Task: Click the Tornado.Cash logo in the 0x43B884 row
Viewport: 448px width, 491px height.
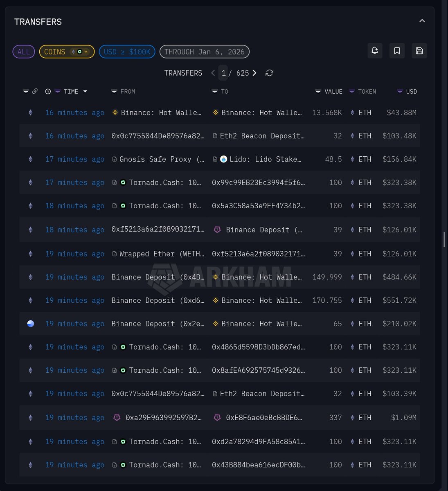Action: point(123,465)
